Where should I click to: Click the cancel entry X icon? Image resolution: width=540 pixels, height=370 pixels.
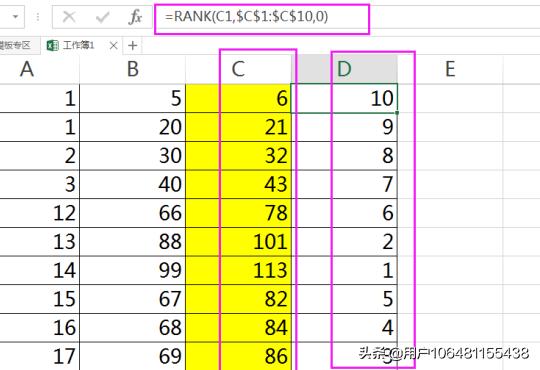coord(69,17)
